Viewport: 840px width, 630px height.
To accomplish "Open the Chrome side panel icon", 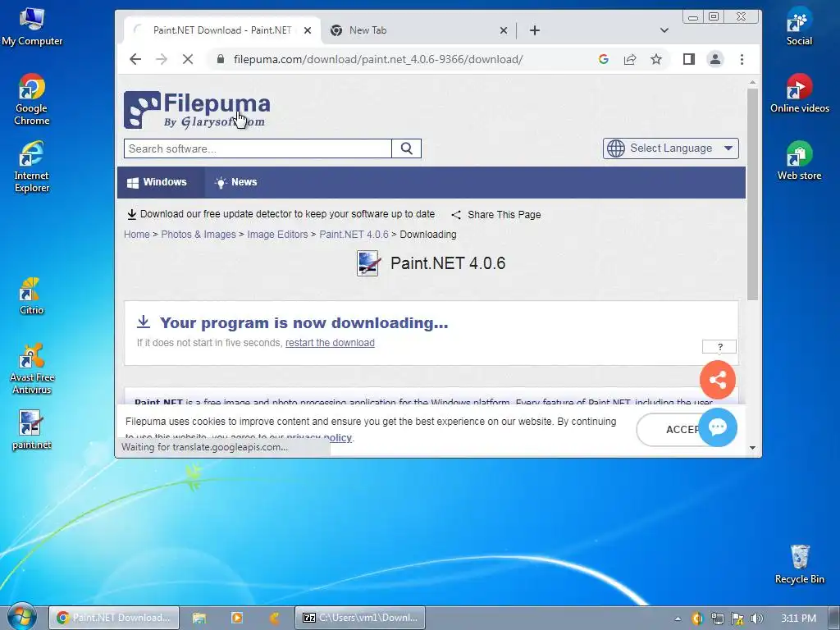I will 689,59.
